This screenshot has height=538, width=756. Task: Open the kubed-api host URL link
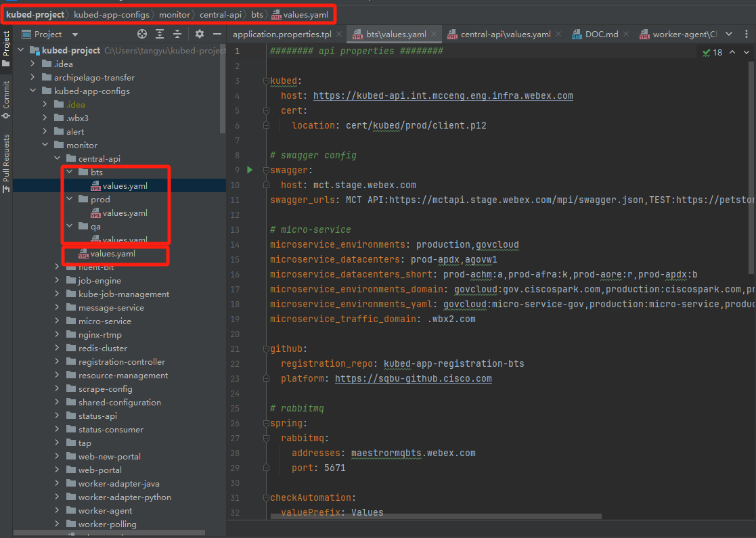click(443, 95)
